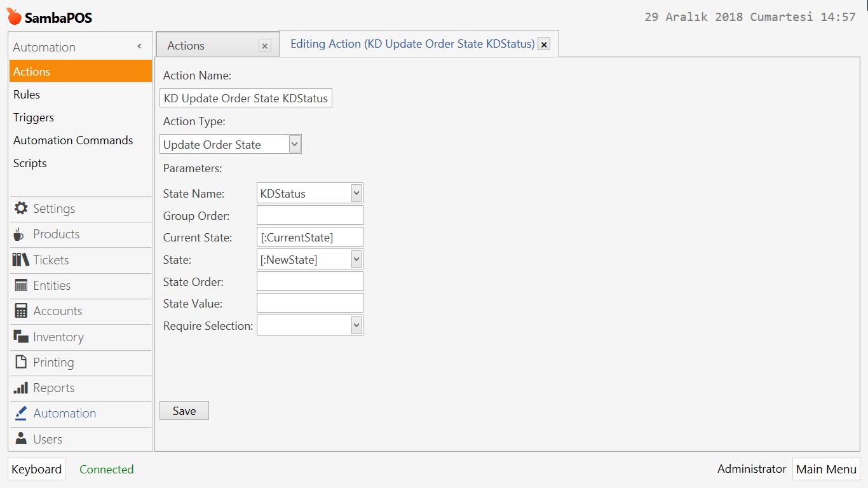This screenshot has height=488, width=868.
Task: Collapse the Automation panel with the arrow
Action: coord(139,47)
